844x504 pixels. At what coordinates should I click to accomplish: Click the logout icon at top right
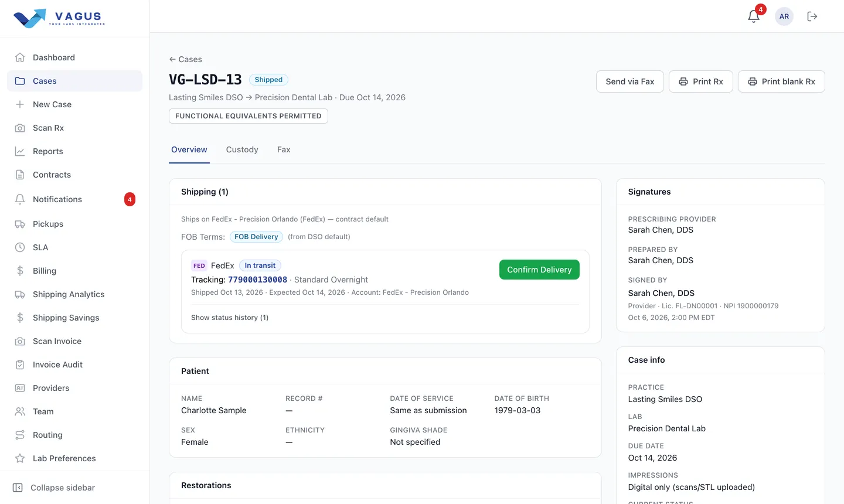tap(812, 16)
